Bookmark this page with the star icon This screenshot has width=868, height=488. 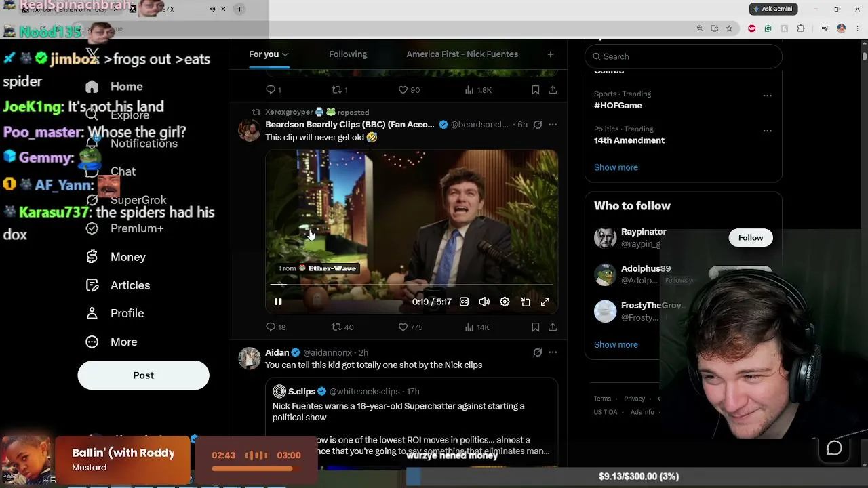729,28
